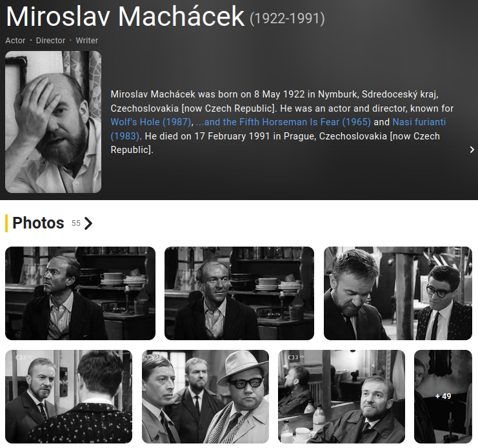
Task: Open photo with bearded man and glasses man
Action: click(398, 293)
